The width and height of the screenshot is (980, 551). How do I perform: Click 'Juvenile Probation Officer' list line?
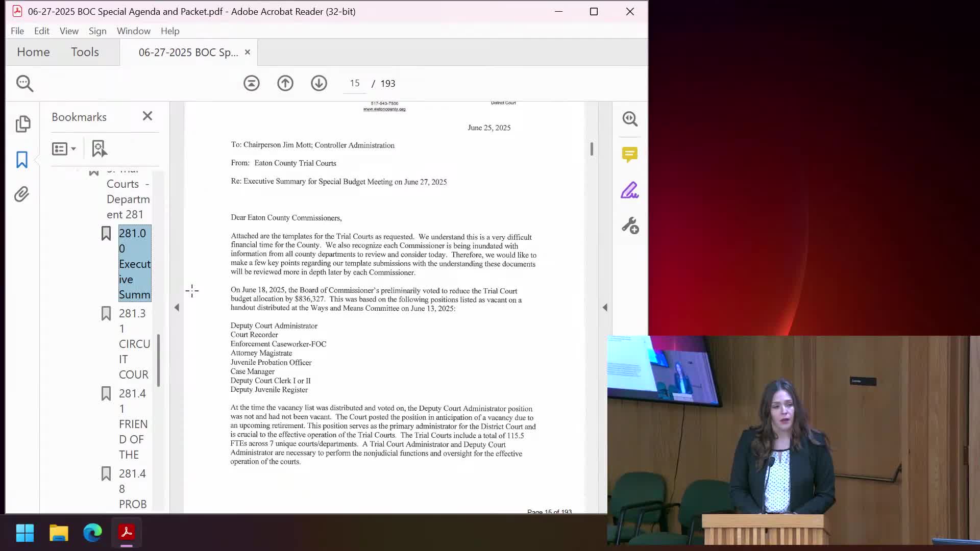[271, 363]
